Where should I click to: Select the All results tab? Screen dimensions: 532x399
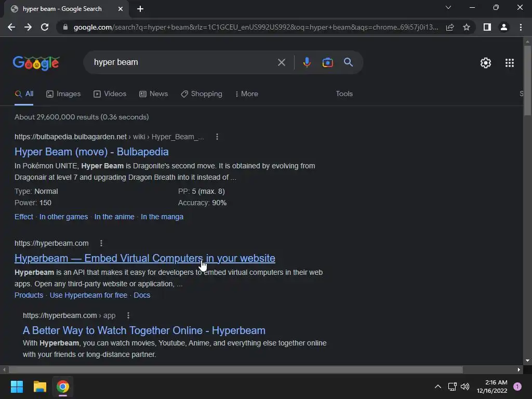coord(24,94)
